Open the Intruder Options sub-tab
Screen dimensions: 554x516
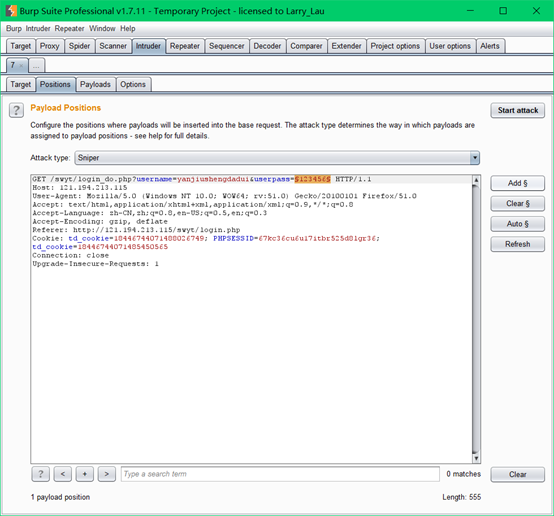pos(133,84)
